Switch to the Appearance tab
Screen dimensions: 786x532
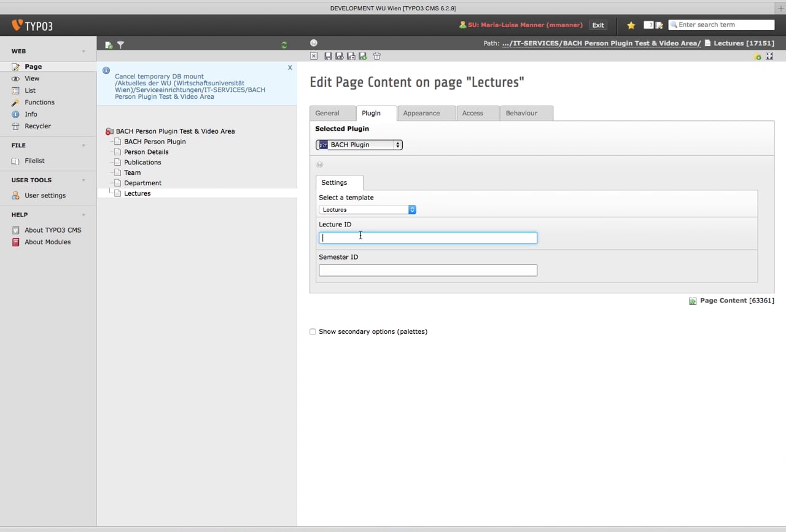421,113
